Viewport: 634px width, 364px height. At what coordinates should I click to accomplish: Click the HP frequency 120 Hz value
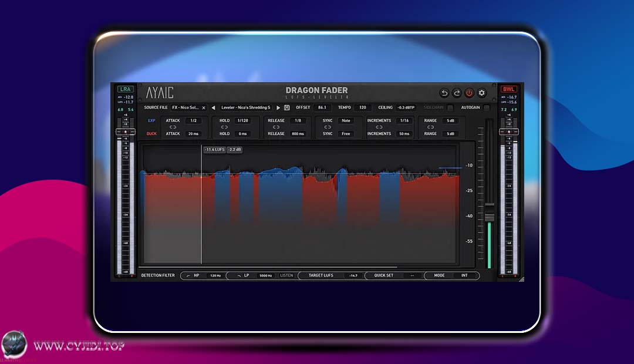click(215, 275)
